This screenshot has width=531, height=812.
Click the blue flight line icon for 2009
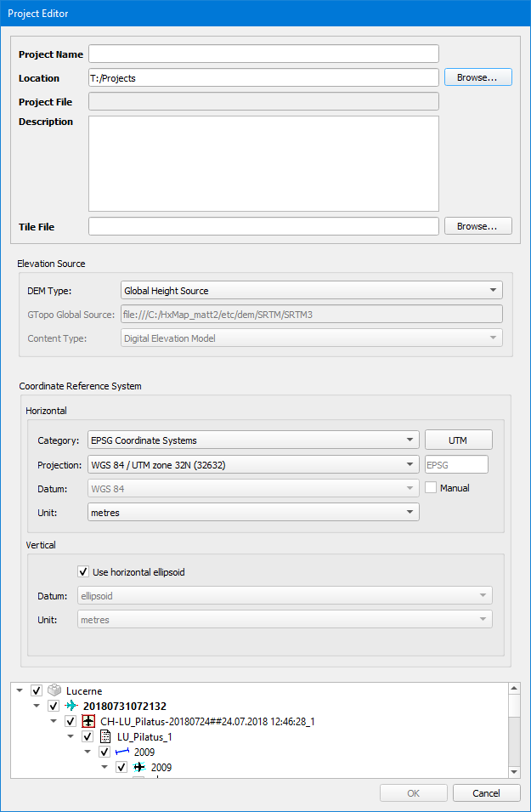tap(122, 752)
